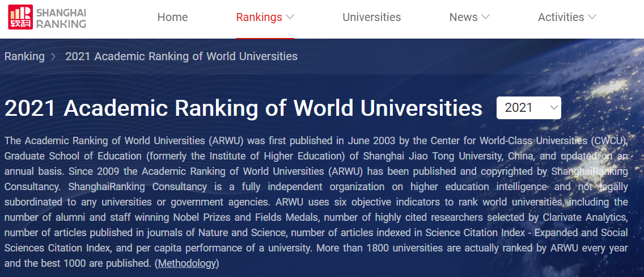Image resolution: width=644 pixels, height=277 pixels.
Task: Select the page title heading text
Action: tap(244, 108)
